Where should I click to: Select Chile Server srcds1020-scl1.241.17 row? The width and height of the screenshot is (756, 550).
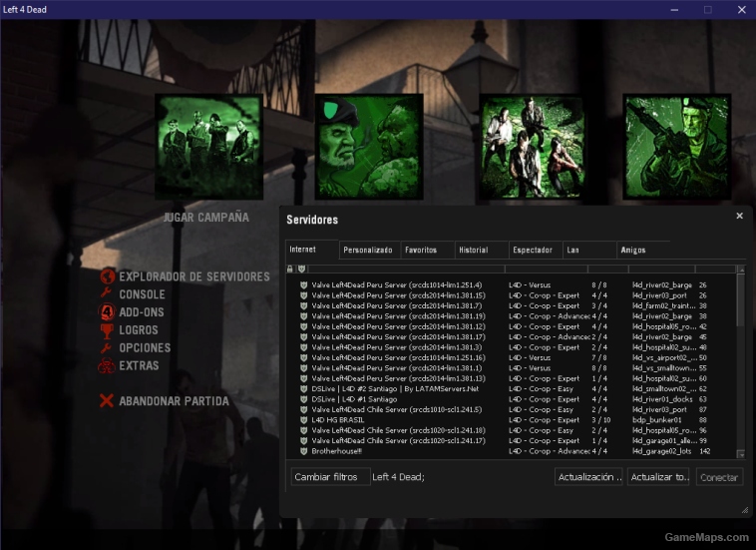(511, 440)
